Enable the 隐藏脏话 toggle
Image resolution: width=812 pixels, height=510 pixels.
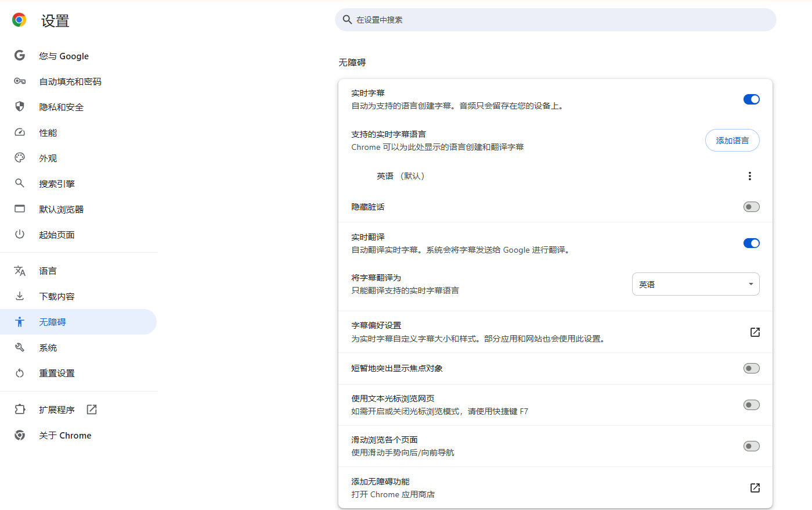pyautogui.click(x=752, y=207)
